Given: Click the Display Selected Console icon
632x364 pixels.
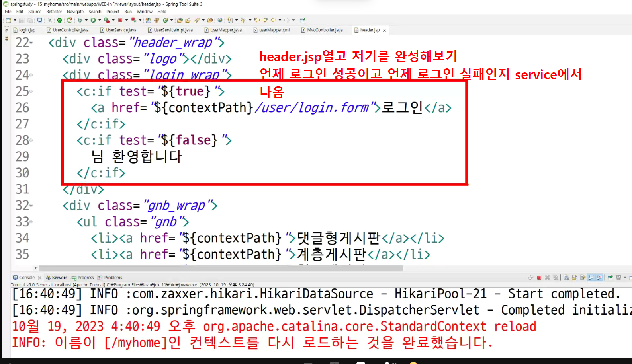Looking at the screenshot, I should 618,278.
